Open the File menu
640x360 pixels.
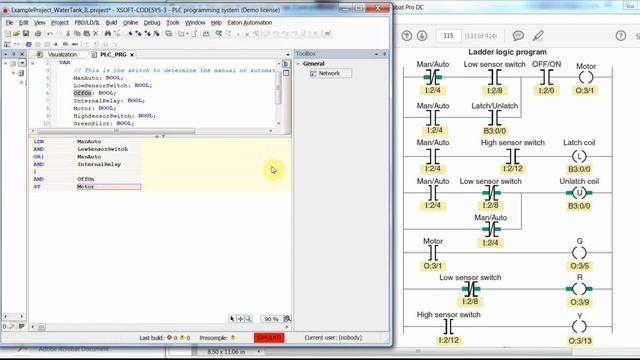pyautogui.click(x=9, y=22)
